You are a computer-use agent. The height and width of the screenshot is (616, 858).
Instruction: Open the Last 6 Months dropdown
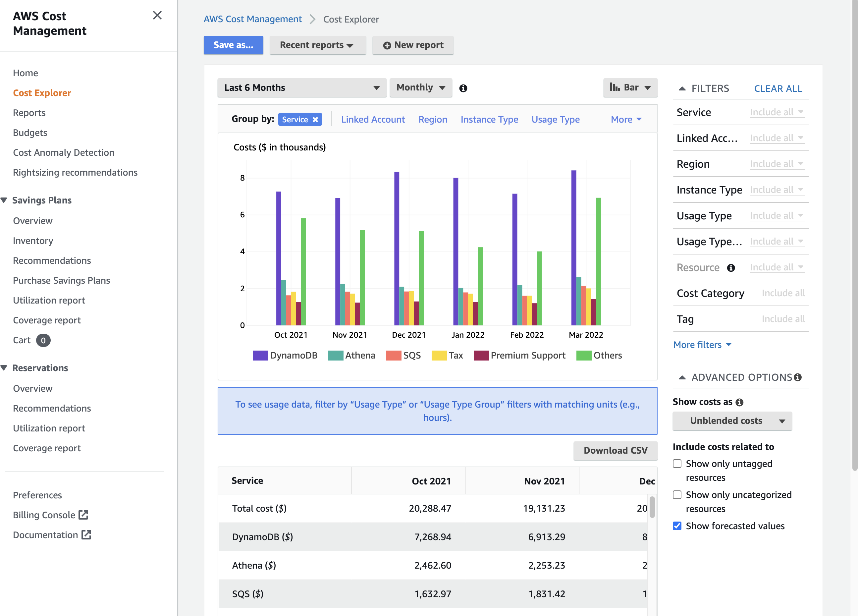coord(301,88)
